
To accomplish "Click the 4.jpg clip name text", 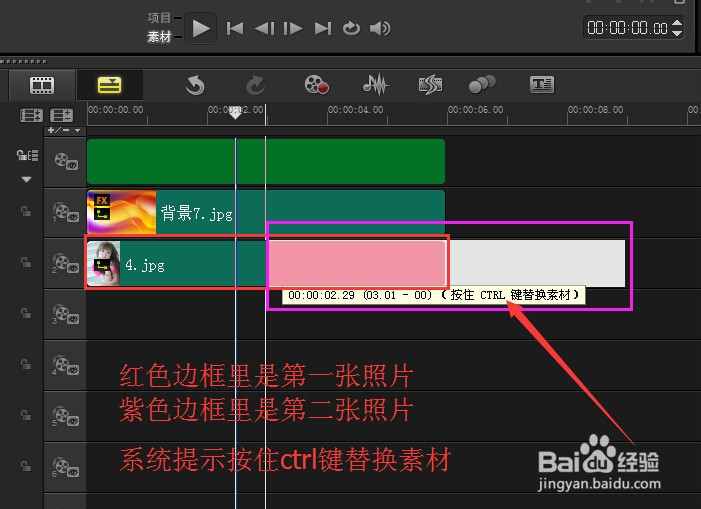I will coord(145,265).
